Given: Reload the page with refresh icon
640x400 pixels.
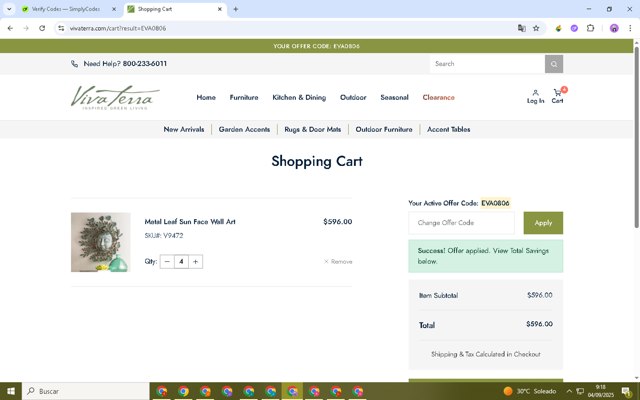Looking at the screenshot, I should [x=42, y=28].
